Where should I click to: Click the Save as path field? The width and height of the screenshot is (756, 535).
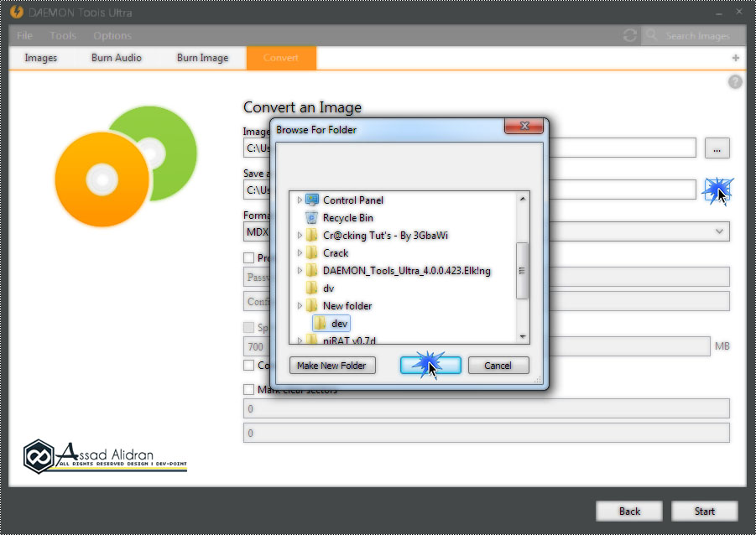pos(470,190)
